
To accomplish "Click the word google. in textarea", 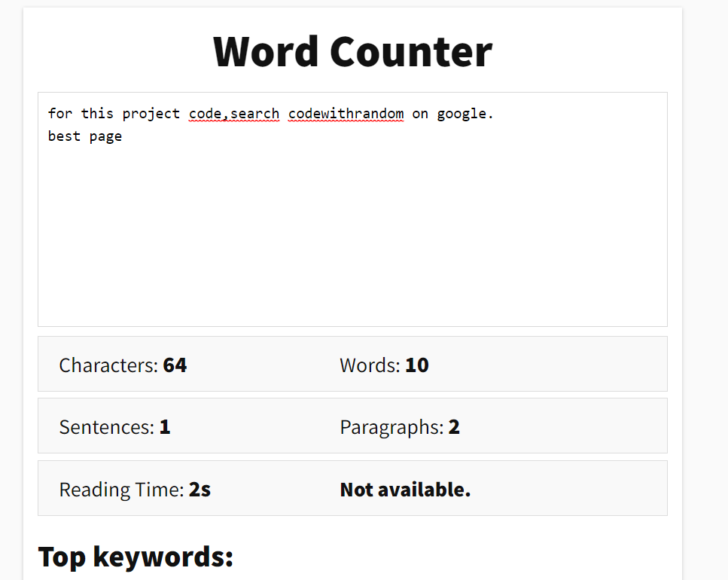I will (465, 114).
